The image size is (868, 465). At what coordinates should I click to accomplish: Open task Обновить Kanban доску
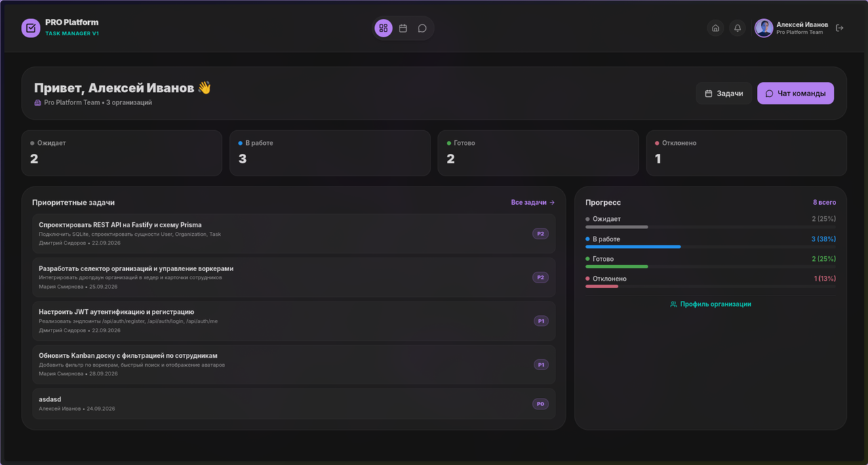click(x=294, y=365)
